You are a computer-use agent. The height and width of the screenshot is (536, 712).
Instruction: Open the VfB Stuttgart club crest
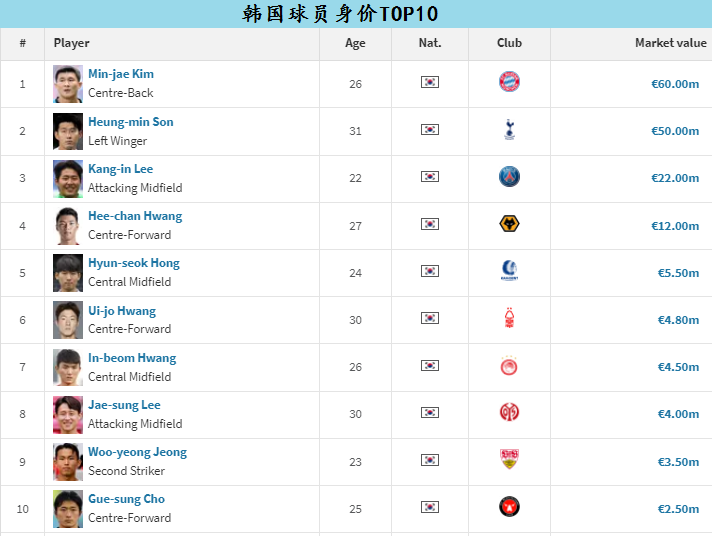[509, 459]
